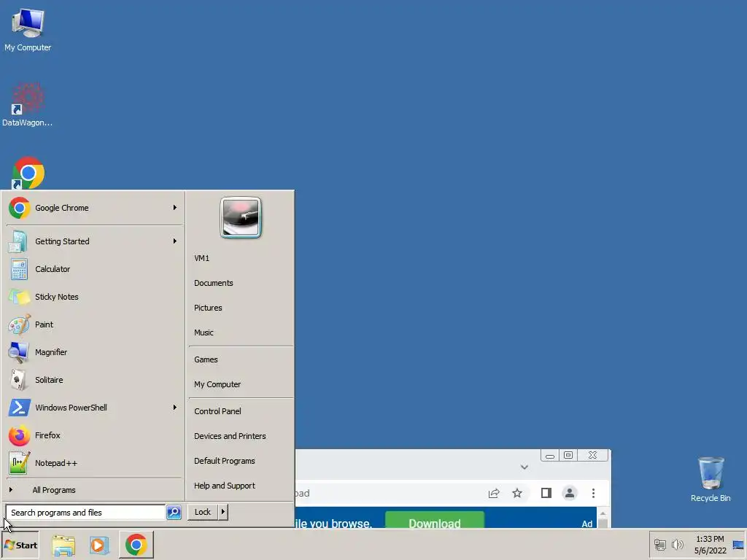Click in the Search programs and files box

tap(86, 513)
